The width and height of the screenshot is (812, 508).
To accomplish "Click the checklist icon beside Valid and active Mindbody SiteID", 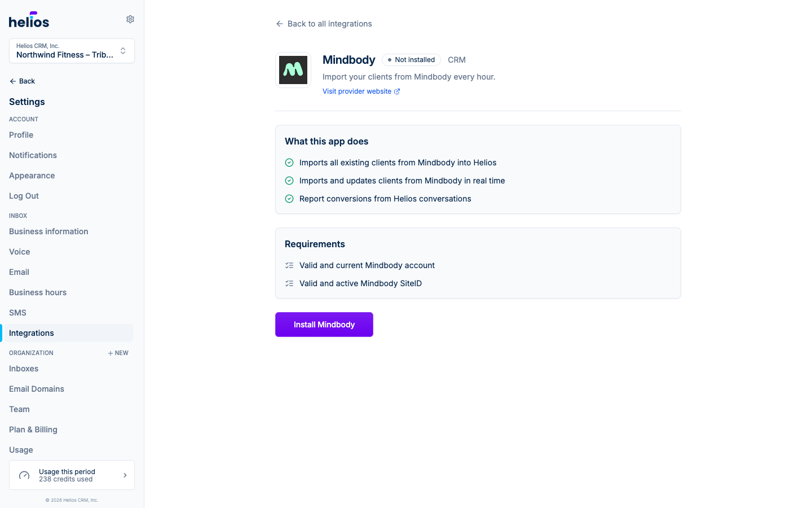I will [x=289, y=283].
